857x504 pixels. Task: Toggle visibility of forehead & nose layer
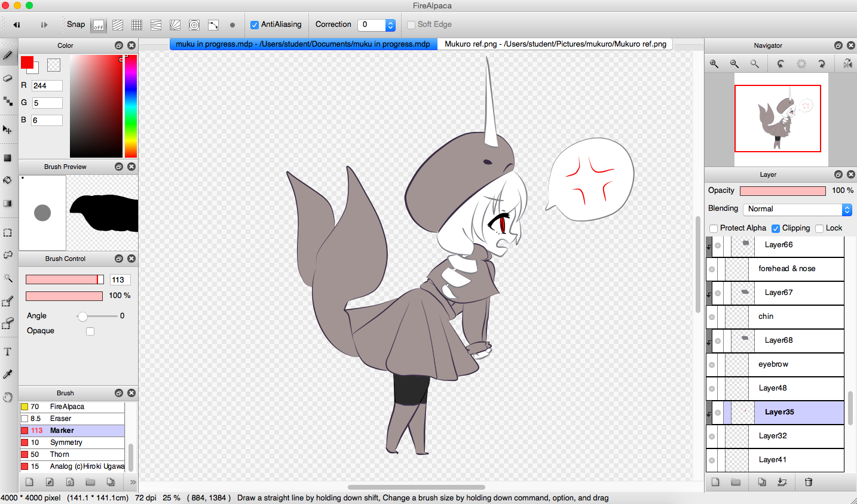(712, 269)
